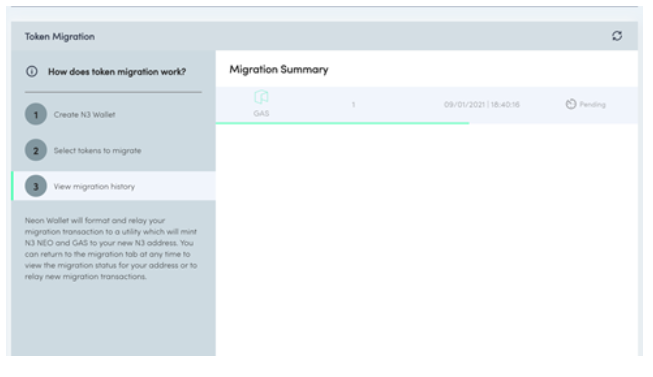Click How does token migration work? heading
The height and width of the screenshot is (377, 653).
click(x=117, y=72)
